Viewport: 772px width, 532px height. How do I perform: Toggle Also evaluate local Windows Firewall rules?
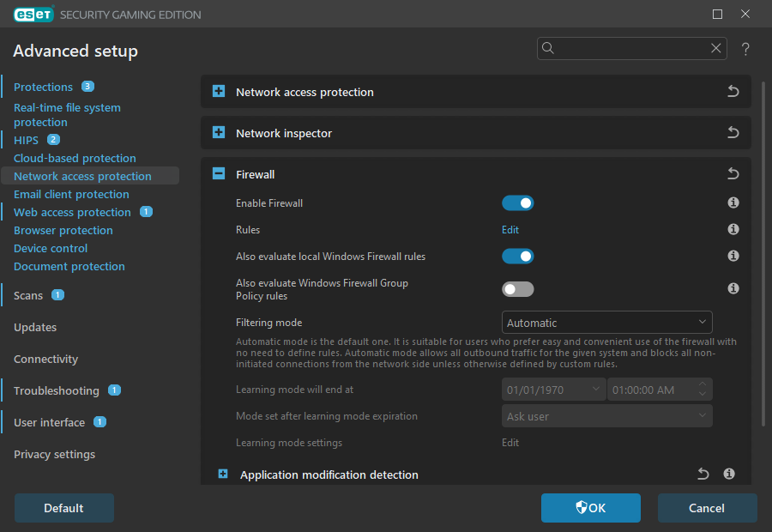pos(517,257)
